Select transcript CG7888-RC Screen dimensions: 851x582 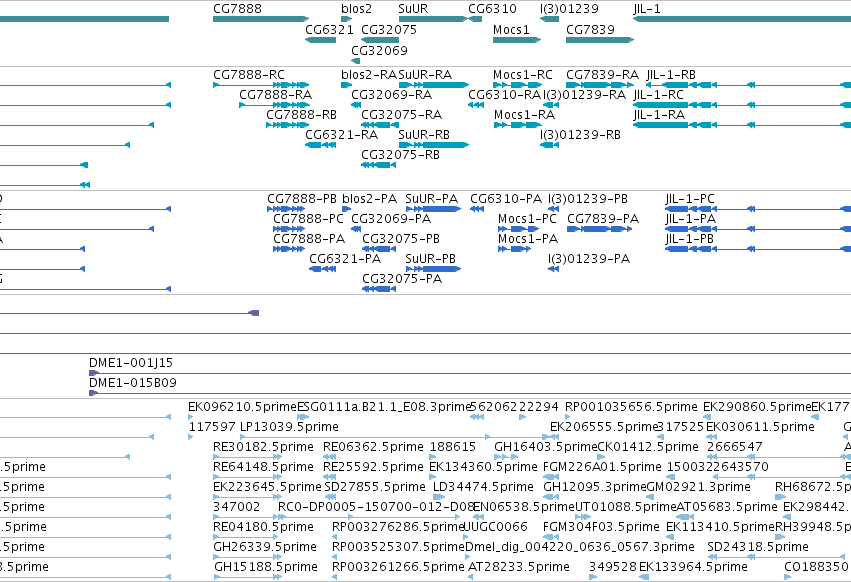pos(261,85)
